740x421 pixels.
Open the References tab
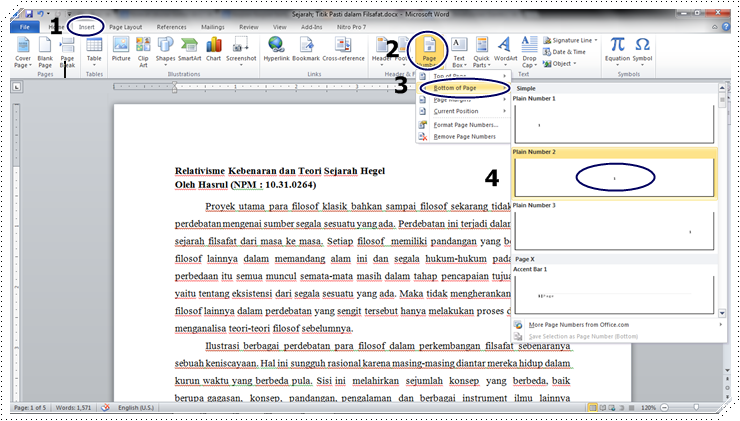[x=171, y=27]
